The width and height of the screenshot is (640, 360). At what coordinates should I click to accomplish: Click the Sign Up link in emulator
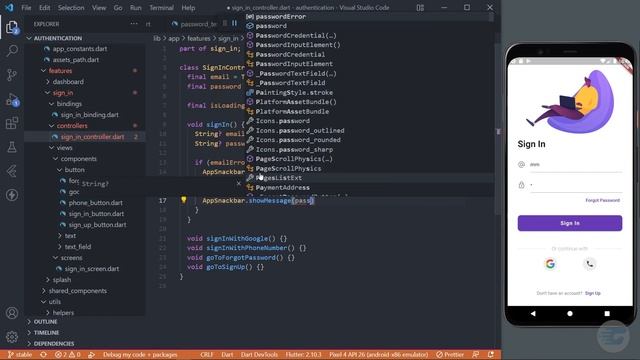[x=593, y=293]
